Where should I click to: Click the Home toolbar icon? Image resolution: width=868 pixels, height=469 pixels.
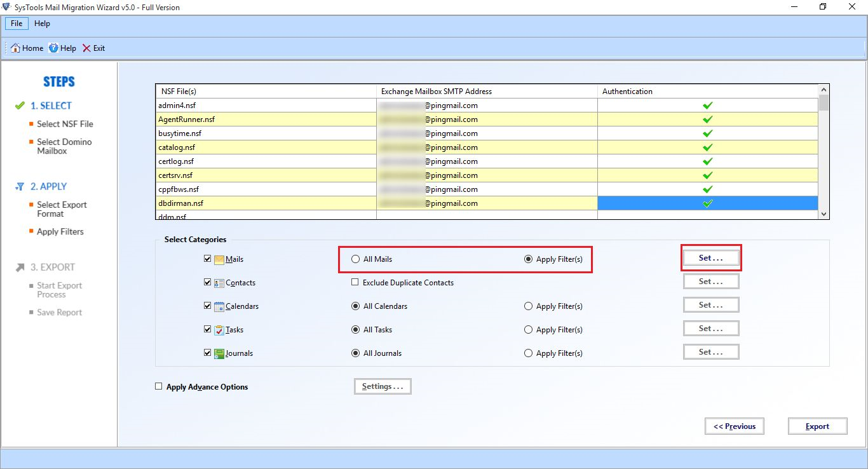pos(16,48)
